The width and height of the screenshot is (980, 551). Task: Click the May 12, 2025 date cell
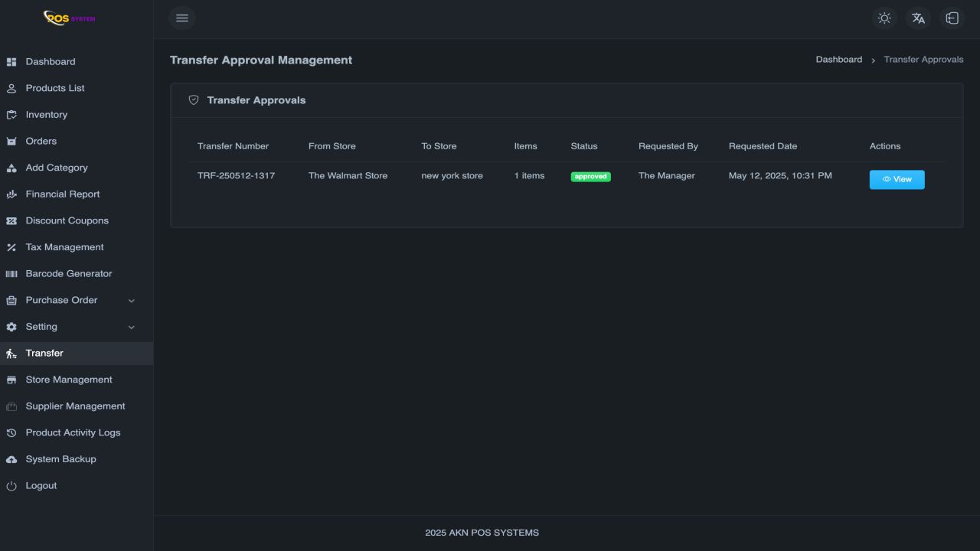[x=780, y=176]
